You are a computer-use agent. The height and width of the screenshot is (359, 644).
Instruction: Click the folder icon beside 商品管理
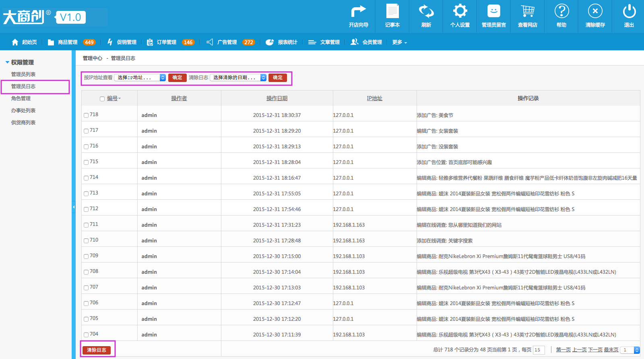pos(51,42)
